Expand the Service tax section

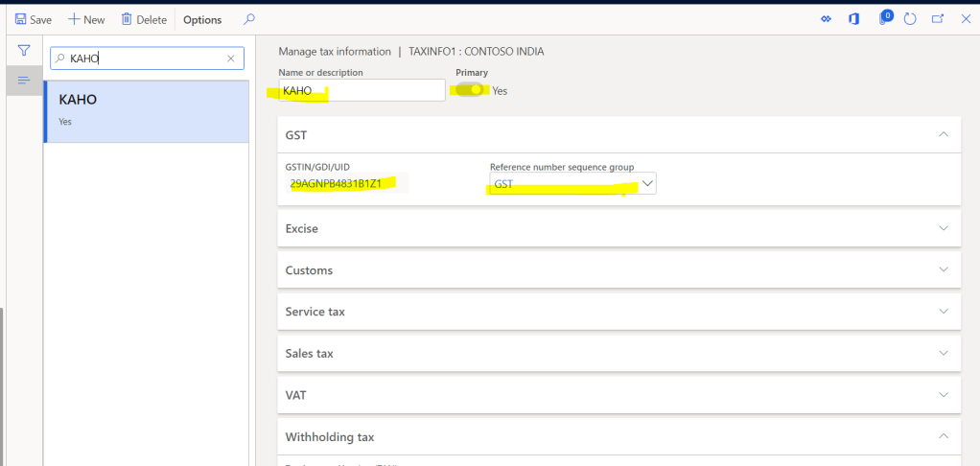(x=944, y=312)
